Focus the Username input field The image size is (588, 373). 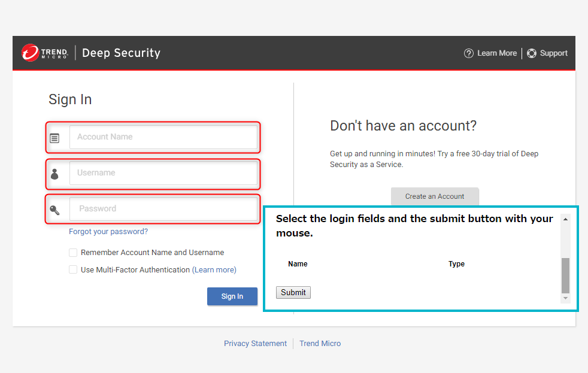163,173
